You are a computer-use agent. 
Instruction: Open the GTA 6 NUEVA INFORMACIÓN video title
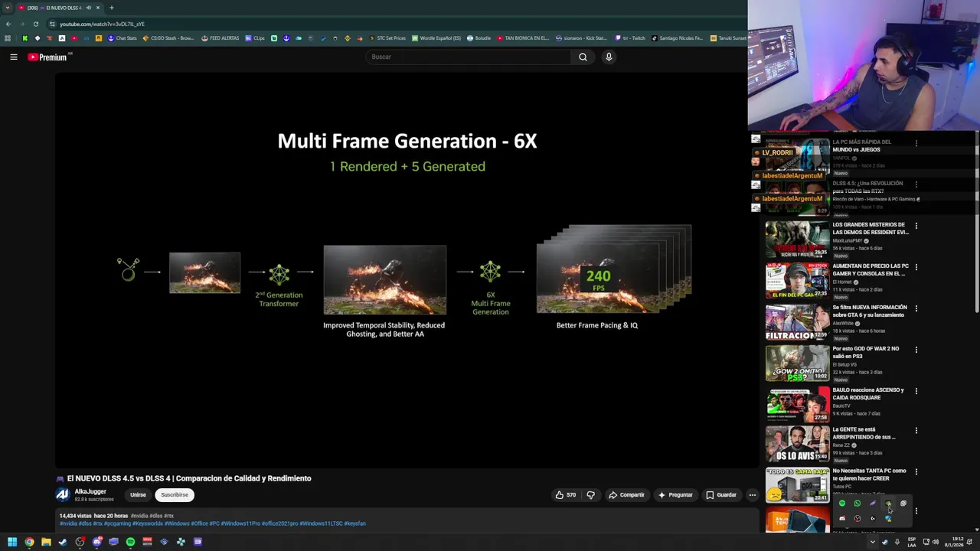pos(870,311)
